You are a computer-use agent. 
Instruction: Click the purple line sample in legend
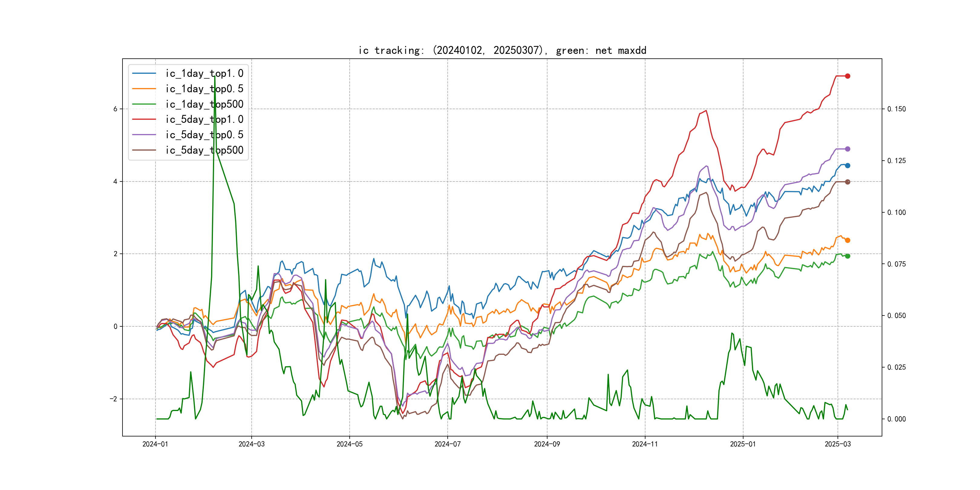click(x=144, y=135)
